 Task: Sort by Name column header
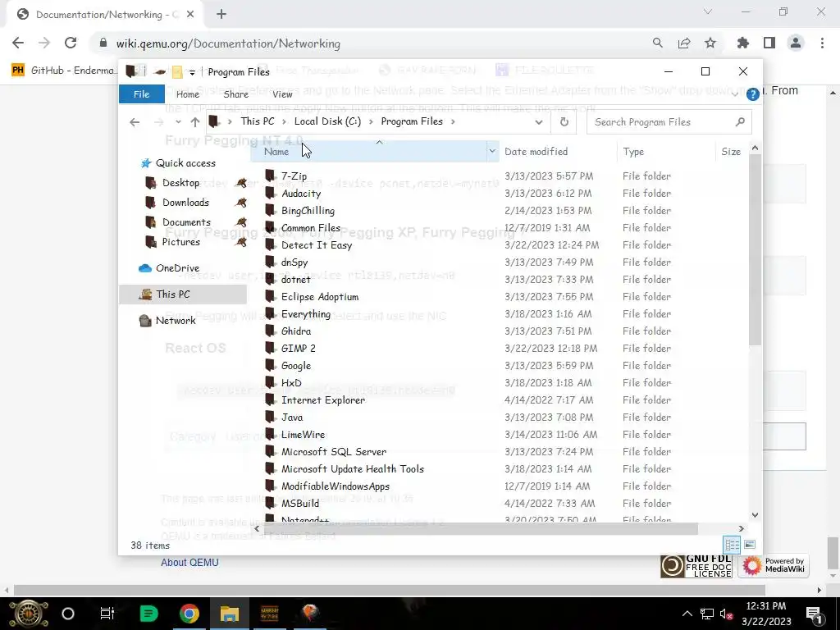tap(368, 152)
